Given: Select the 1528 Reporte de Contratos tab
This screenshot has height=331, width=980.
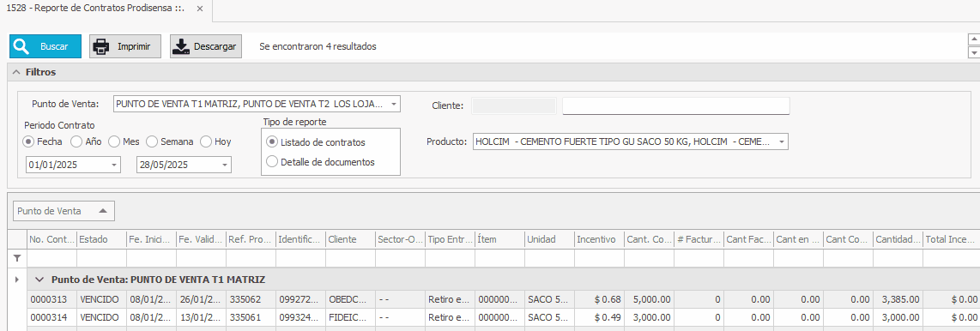Looking at the screenshot, I should tap(95, 9).
